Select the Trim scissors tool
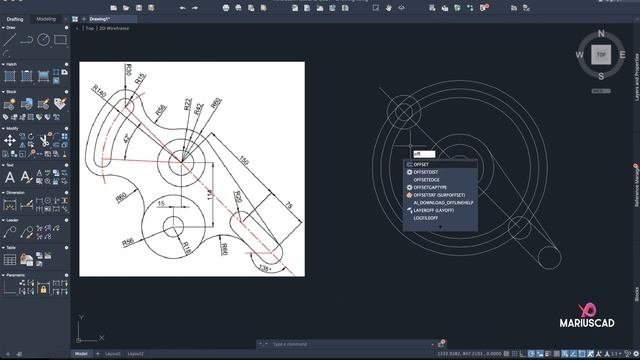640x360 pixels. (43, 141)
